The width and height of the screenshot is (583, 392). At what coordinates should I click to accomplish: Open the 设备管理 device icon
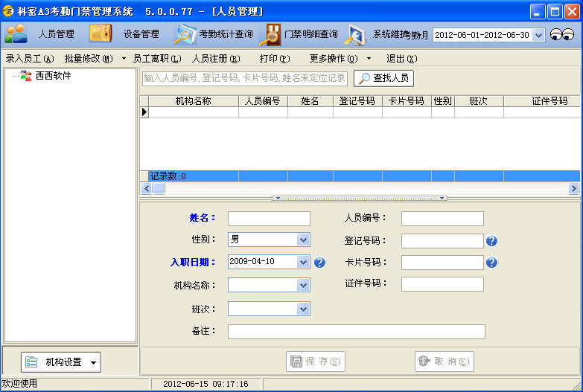coord(101,34)
